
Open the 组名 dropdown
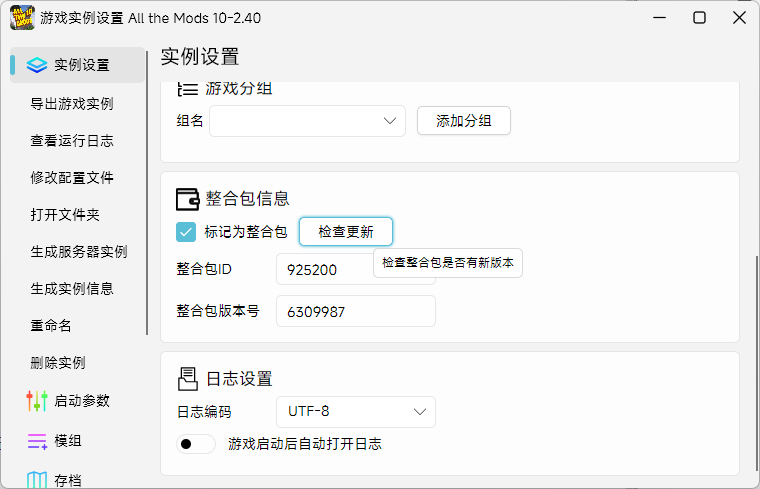[x=306, y=121]
